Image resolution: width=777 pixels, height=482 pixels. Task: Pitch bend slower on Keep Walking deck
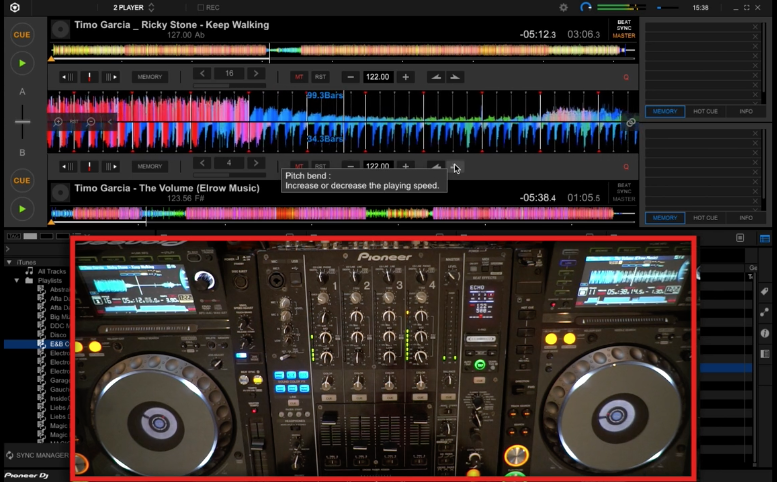436,77
